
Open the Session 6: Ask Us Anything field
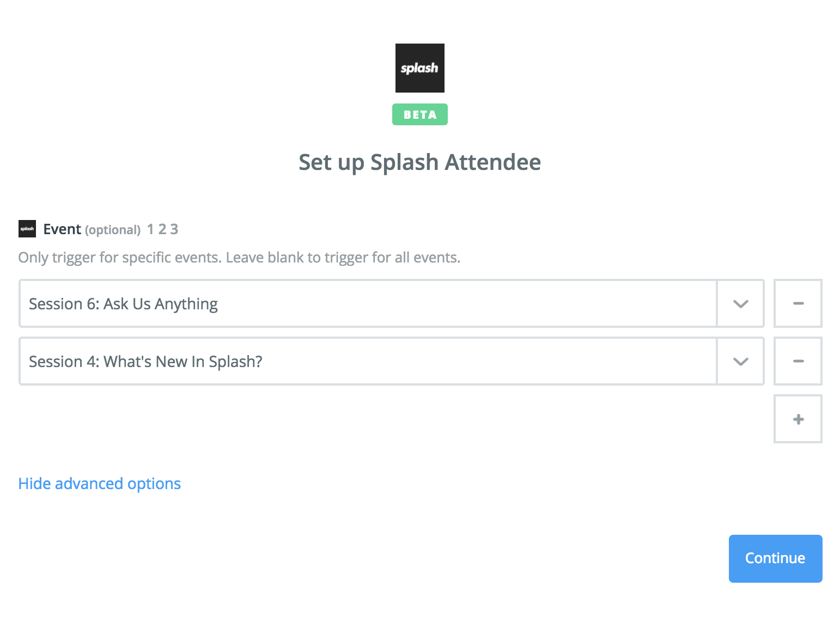tap(368, 303)
